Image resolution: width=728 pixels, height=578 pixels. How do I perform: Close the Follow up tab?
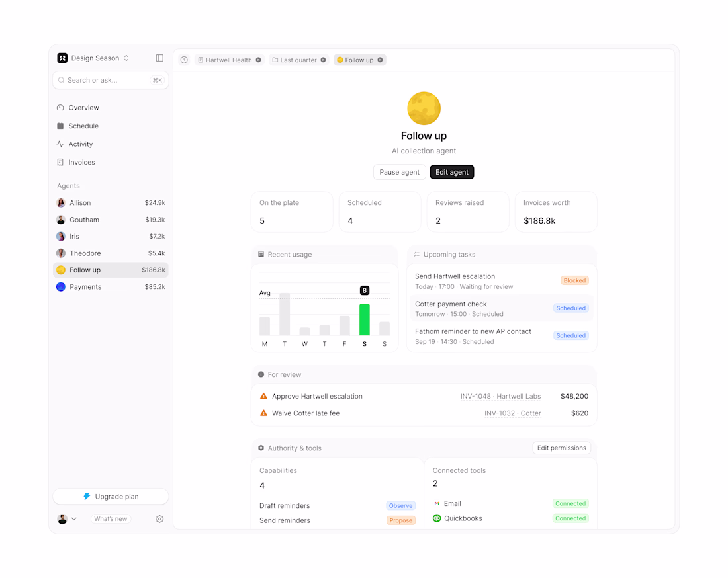(x=381, y=60)
